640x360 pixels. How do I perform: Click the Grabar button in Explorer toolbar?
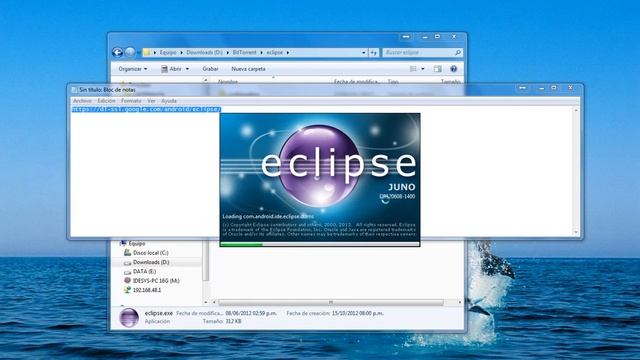210,69
